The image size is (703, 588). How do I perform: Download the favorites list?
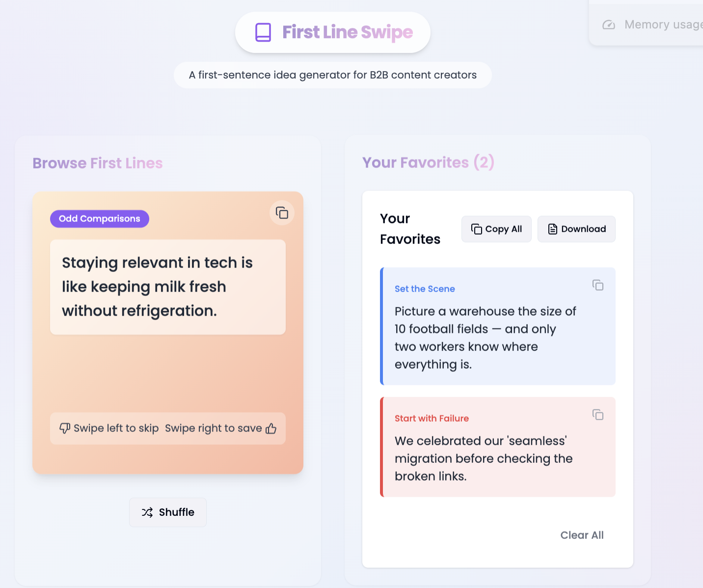click(x=576, y=229)
